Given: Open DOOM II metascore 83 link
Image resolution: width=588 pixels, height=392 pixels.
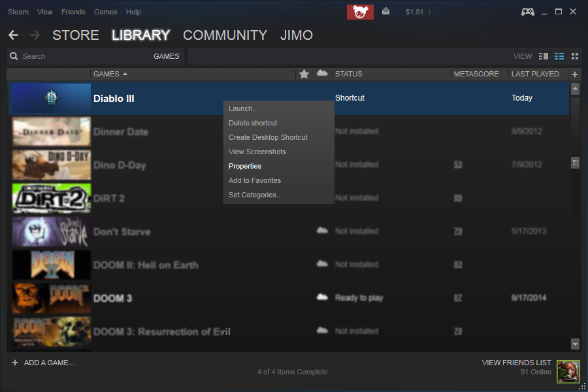Looking at the screenshot, I should (458, 265).
